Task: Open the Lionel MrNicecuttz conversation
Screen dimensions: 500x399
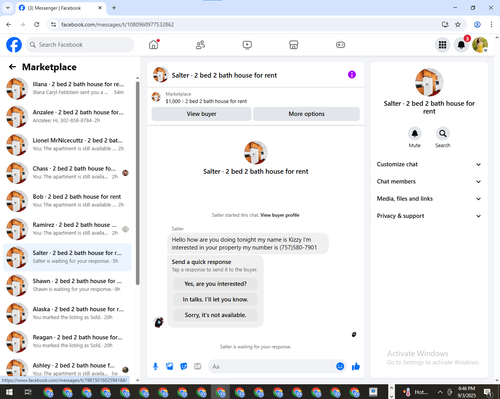Action: 67,145
